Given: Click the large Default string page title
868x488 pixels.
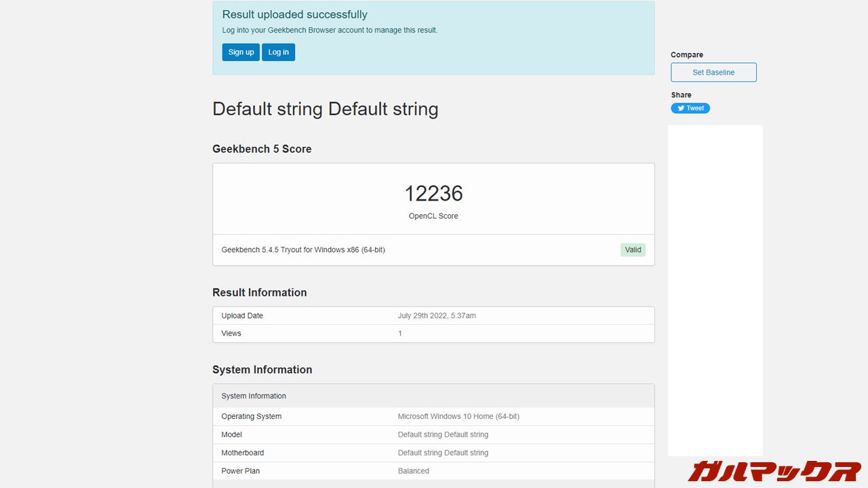Looking at the screenshot, I should point(325,109).
